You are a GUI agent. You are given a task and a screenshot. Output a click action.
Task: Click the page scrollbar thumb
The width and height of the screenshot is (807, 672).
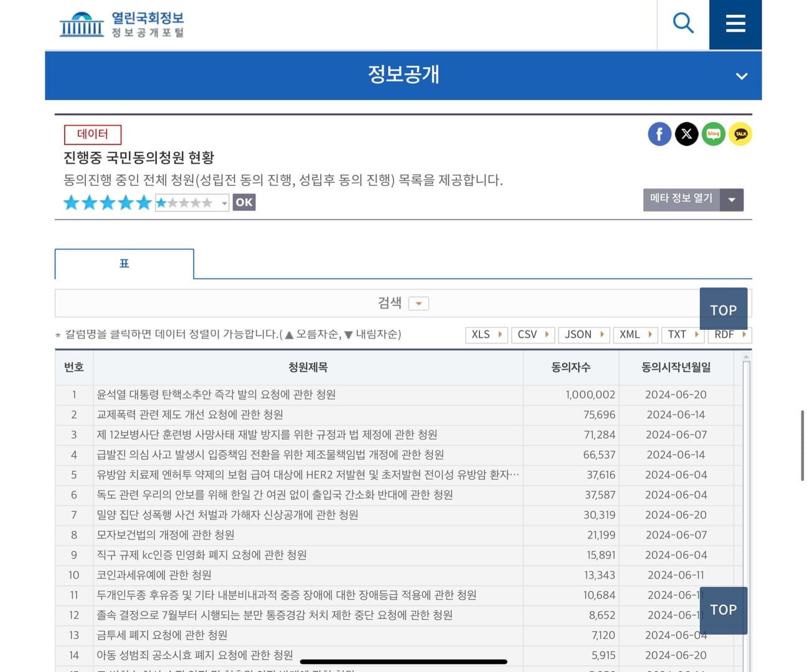point(802,446)
